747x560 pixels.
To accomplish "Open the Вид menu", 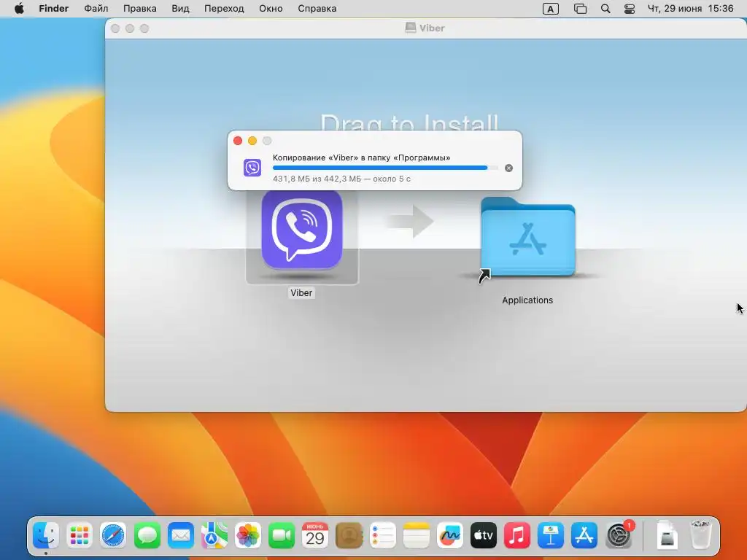I will tap(180, 9).
